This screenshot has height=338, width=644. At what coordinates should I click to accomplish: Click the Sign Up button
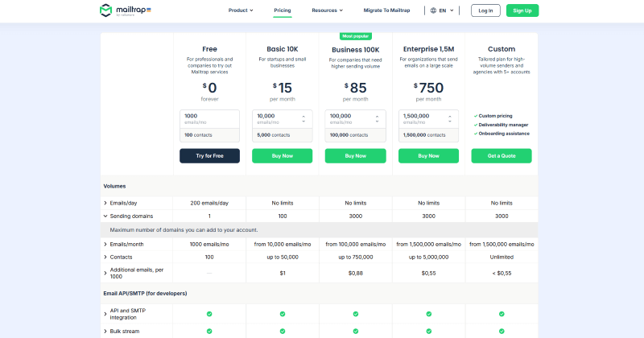pyautogui.click(x=522, y=10)
